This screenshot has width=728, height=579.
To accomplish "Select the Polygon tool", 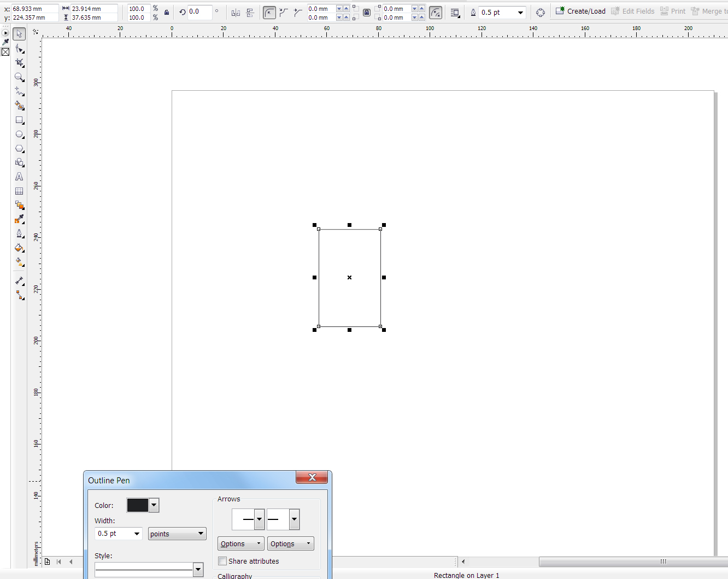I will [x=19, y=149].
